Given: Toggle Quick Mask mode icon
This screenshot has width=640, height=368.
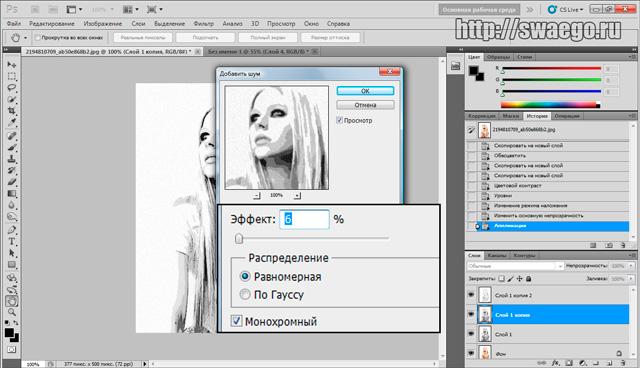Looking at the screenshot, I should tap(11, 350).
